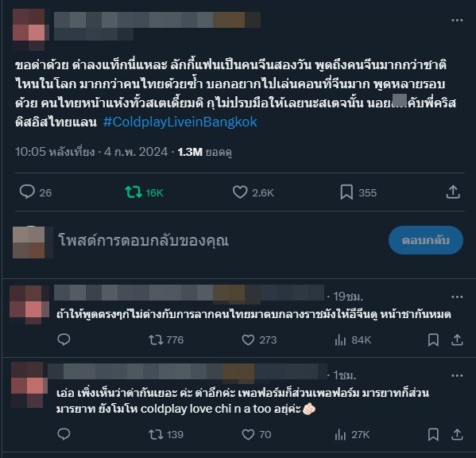The image size is (476, 458).
Task: Open more options on the 1ชม. reply
Action: point(457,375)
